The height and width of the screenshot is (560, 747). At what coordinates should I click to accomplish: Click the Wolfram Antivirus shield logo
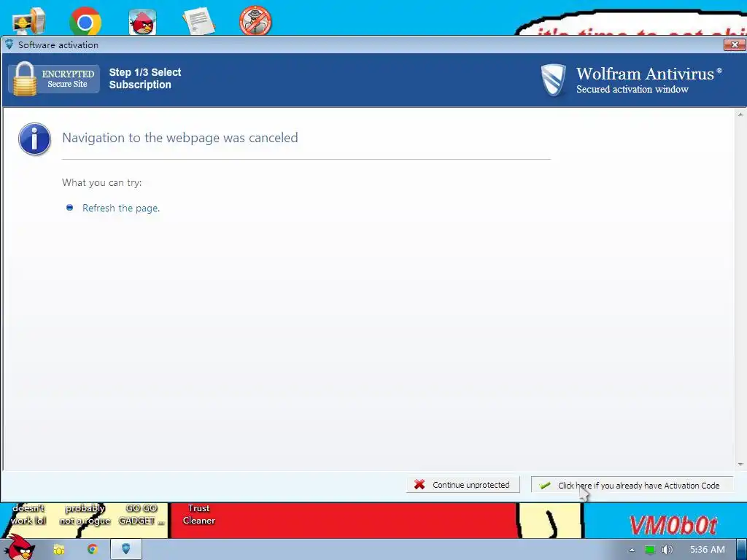[x=553, y=80]
